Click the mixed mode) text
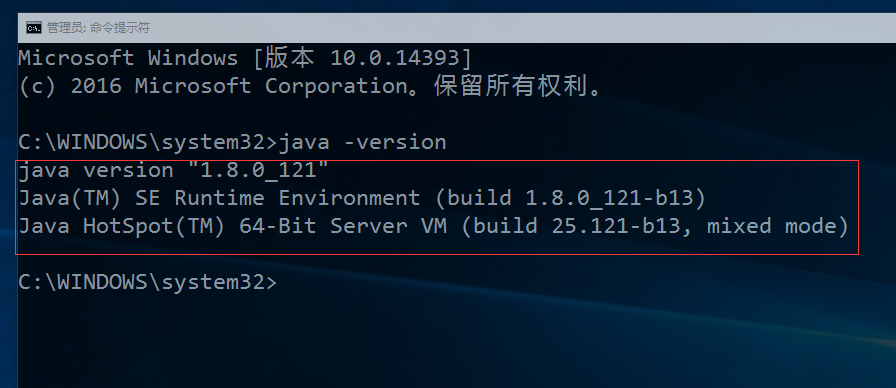896x388 pixels. tap(778, 226)
